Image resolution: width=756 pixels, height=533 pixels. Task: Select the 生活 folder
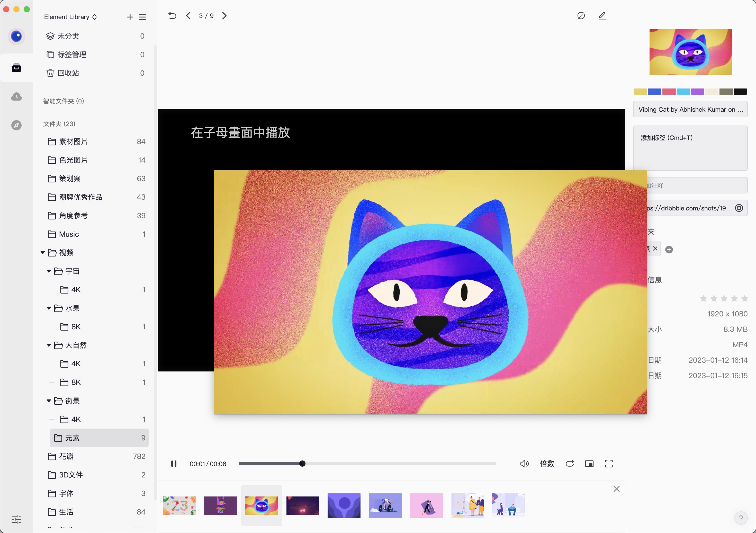tap(96, 512)
